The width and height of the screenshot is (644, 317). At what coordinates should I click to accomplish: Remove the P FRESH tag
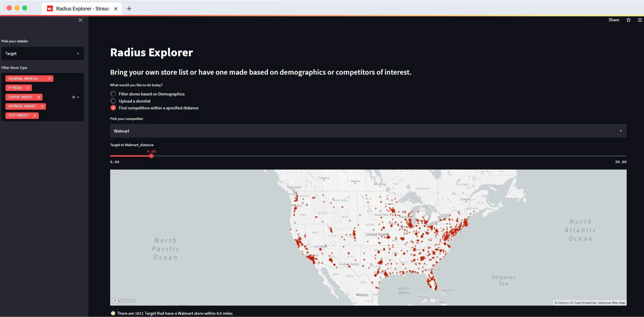pos(27,88)
